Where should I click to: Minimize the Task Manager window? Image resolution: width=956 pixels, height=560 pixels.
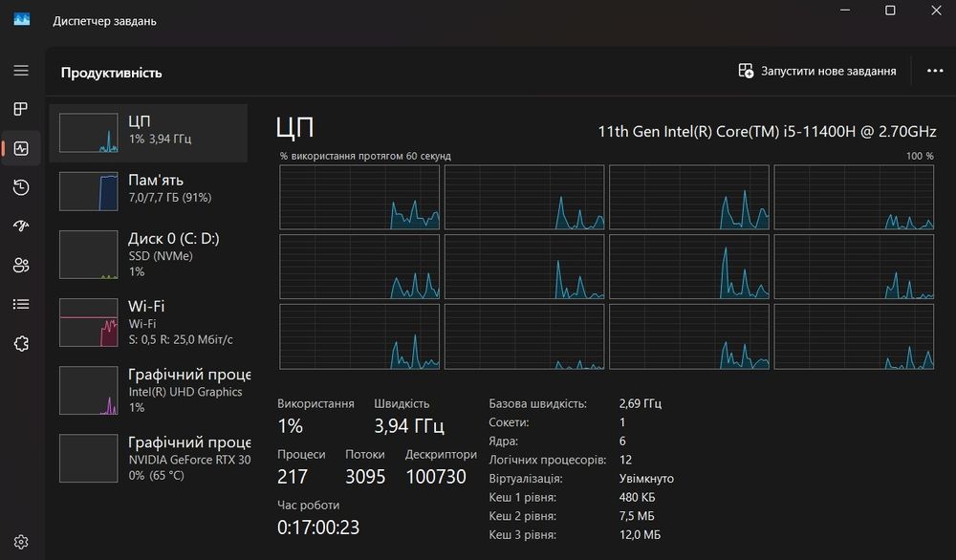tap(845, 11)
